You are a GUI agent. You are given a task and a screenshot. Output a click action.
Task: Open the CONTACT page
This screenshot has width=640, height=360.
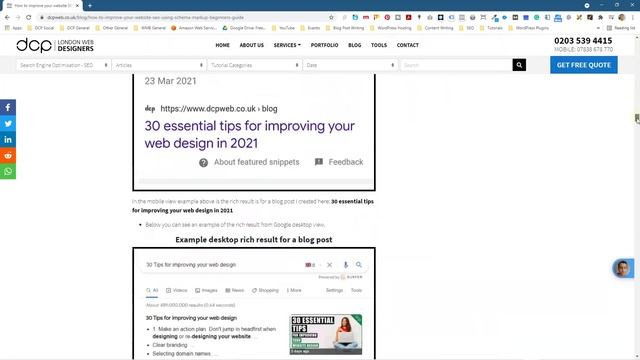408,45
